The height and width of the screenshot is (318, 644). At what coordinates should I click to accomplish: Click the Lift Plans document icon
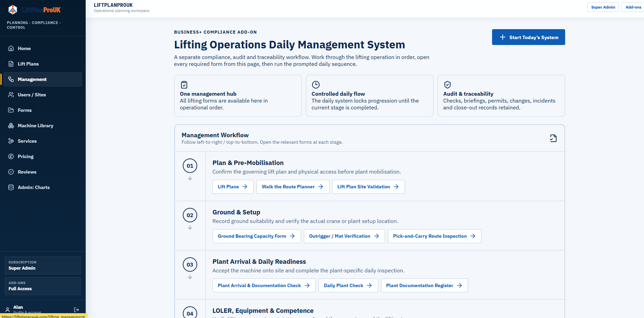tap(11, 64)
